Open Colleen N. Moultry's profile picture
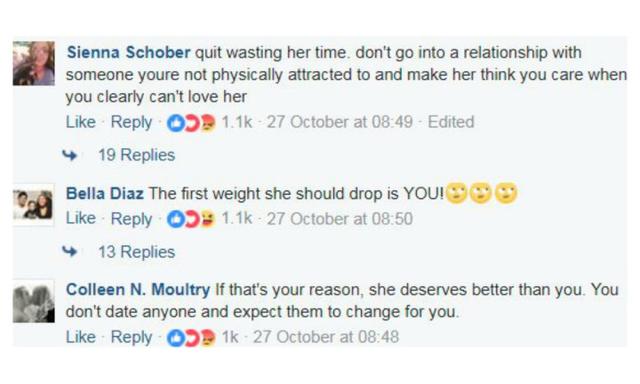The height and width of the screenshot is (384, 640). 33,302
